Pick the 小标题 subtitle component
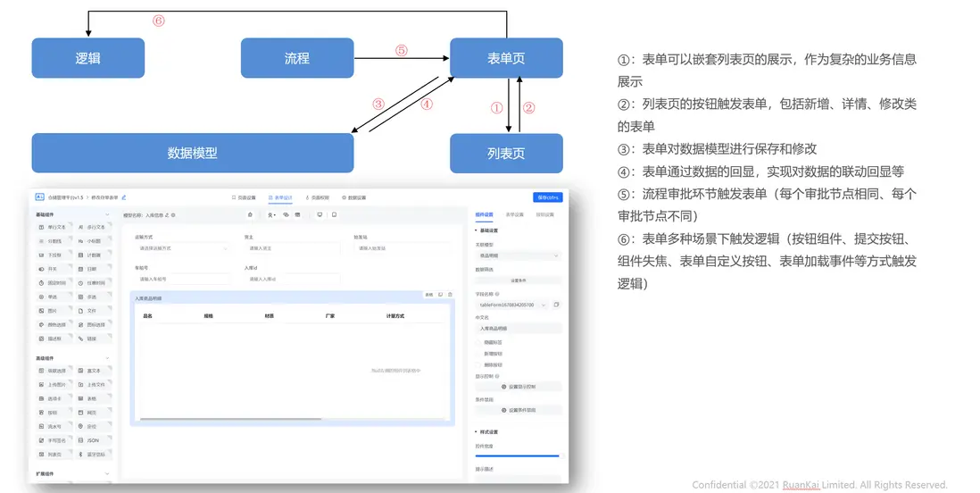The image size is (980, 493). (x=93, y=241)
